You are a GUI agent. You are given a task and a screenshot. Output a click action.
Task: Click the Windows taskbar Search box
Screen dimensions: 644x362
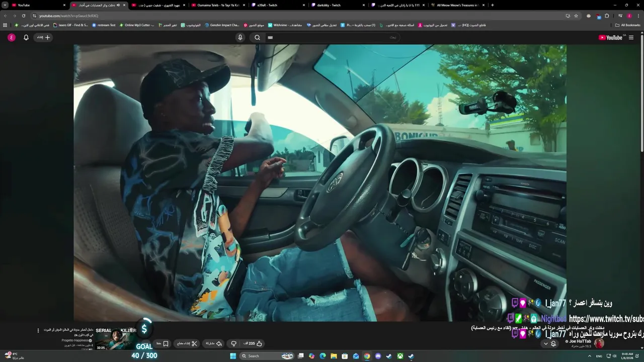(x=267, y=356)
